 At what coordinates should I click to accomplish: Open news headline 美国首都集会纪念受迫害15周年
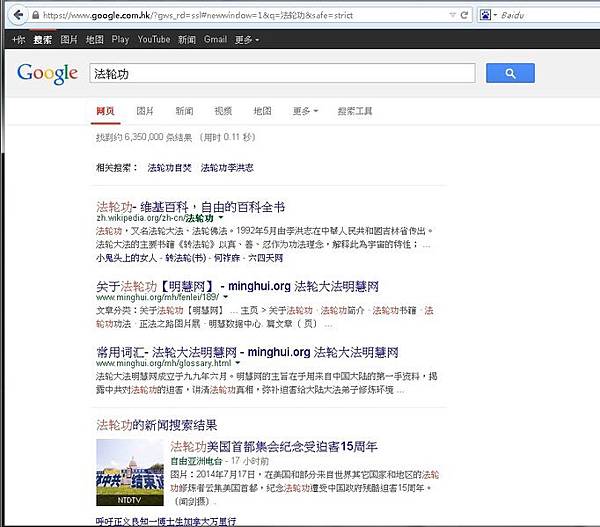274,446
